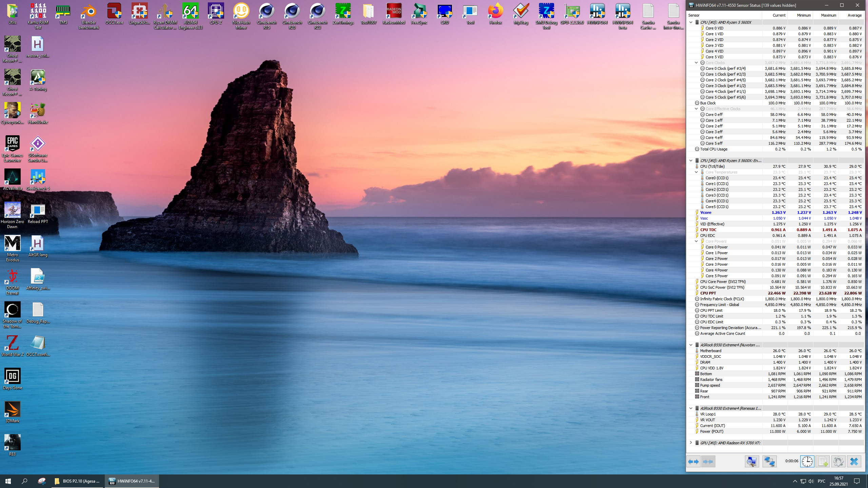Start logging with the sheet-plus icon
Screen dimensions: 868x488
[823, 462]
